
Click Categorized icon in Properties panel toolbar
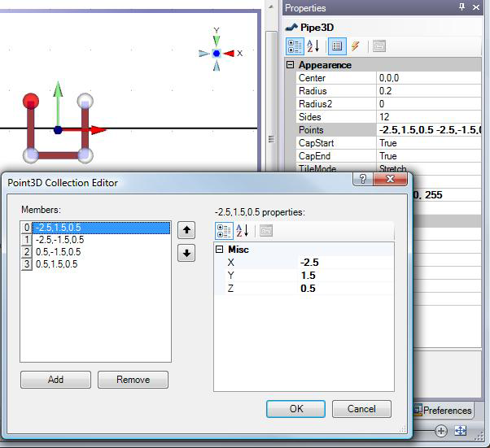(295, 46)
